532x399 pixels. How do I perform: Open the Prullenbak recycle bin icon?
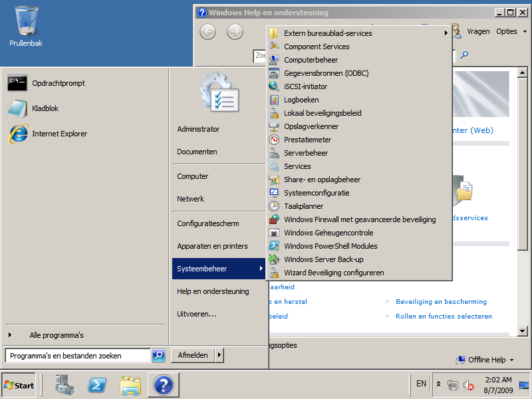[26, 21]
